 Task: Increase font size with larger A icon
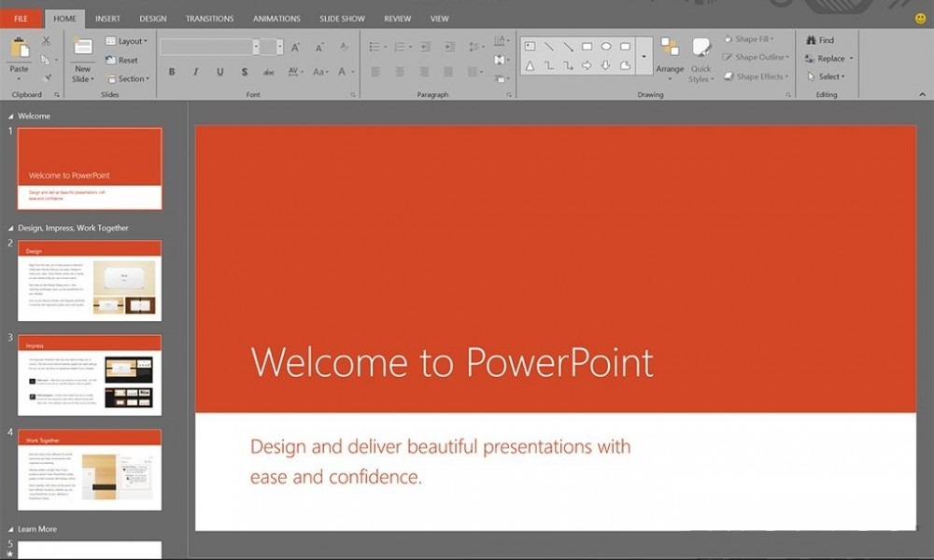point(295,47)
